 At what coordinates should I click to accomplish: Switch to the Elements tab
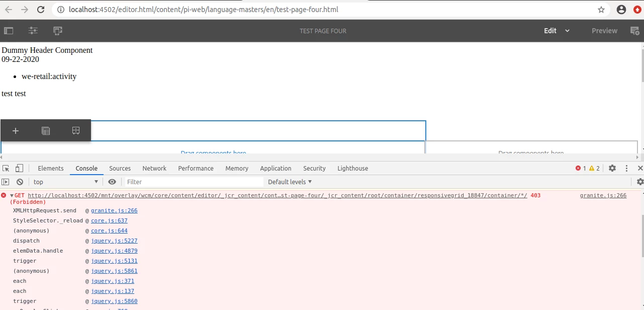[x=51, y=168]
